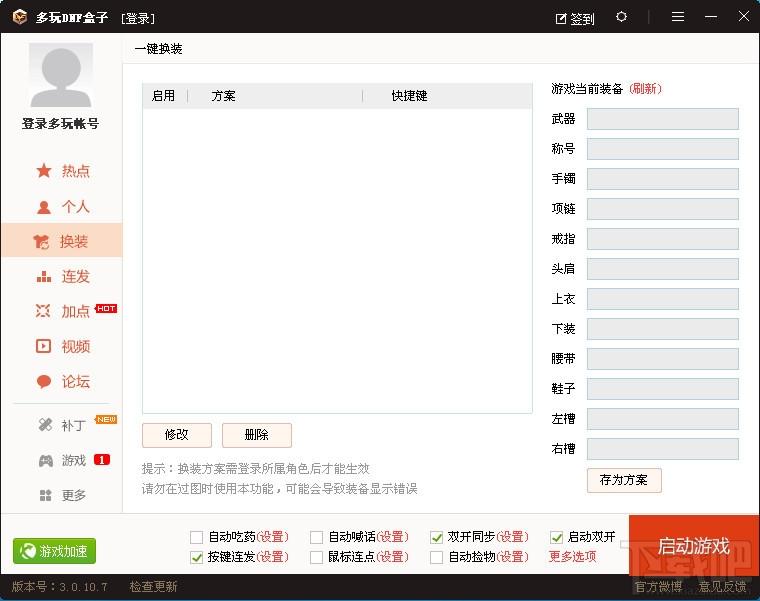The image size is (760, 601).
Task: Click the blocks icon beside 连发
Action: [44, 276]
